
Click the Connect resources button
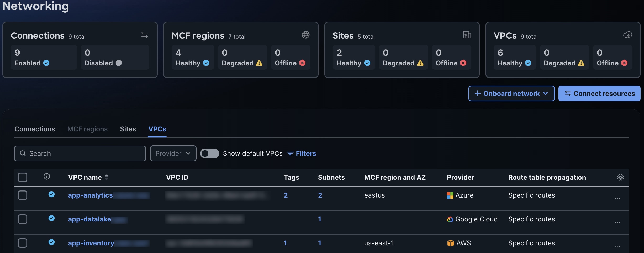click(x=599, y=94)
